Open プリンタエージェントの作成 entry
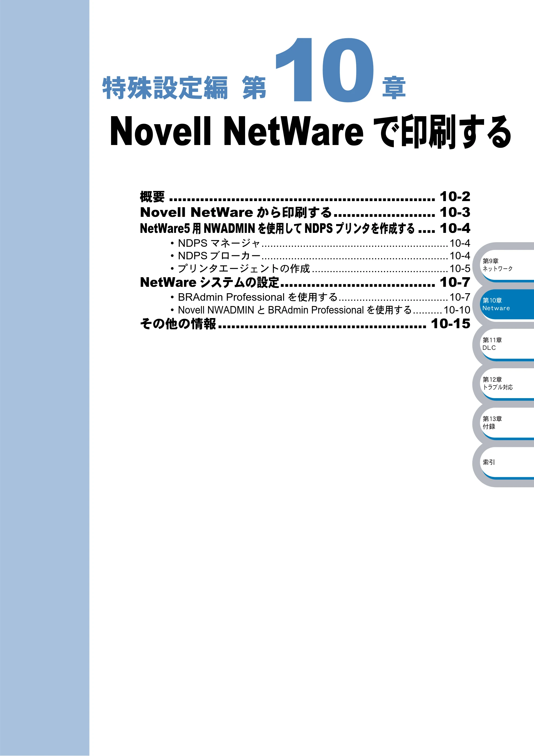This screenshot has height=756, width=534. pos(320,268)
